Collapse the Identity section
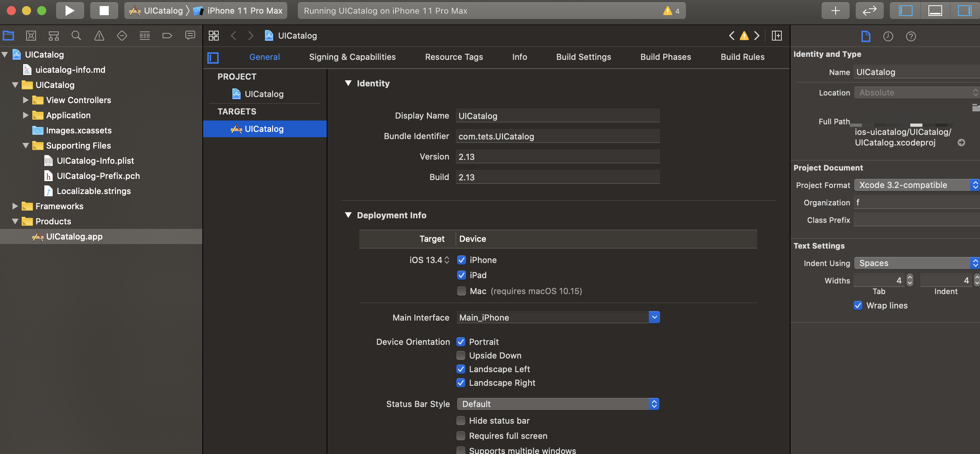The image size is (980, 454). 348,83
